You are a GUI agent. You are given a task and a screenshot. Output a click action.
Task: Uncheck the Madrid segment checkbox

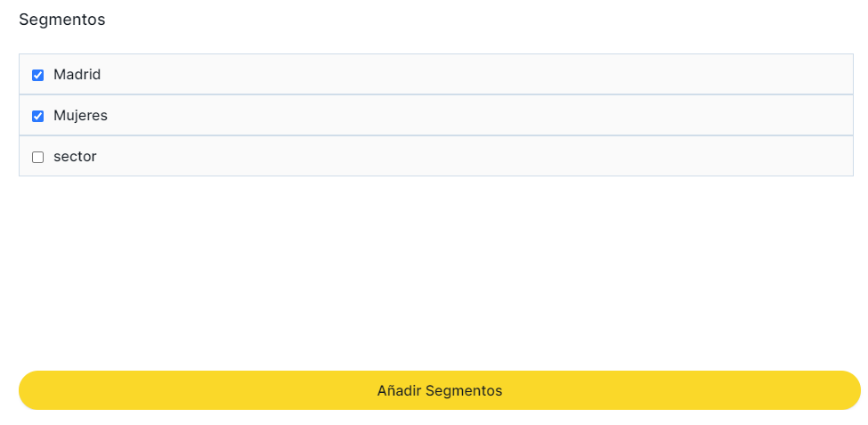point(37,75)
